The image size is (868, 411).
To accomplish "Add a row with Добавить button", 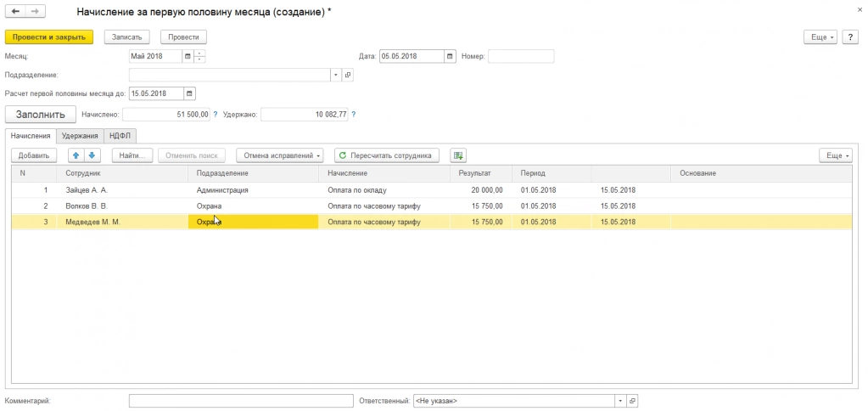I will (x=34, y=155).
